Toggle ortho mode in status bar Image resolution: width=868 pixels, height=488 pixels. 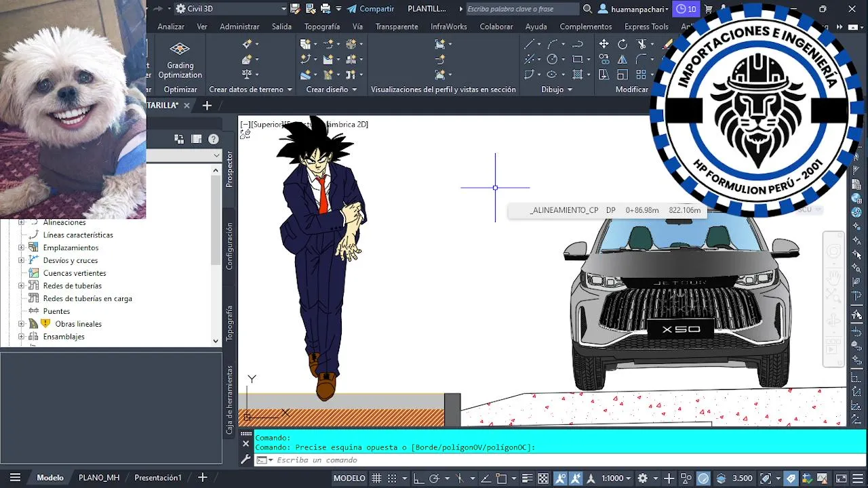coord(419,478)
